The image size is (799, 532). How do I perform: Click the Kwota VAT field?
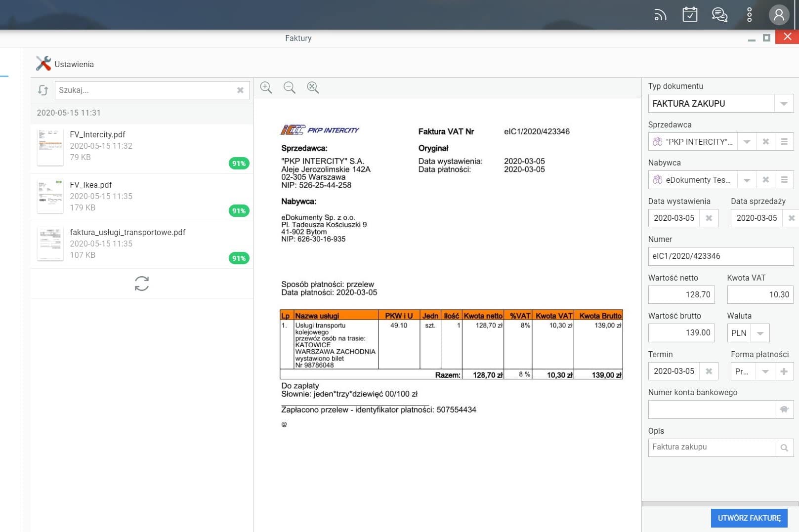[760, 294]
